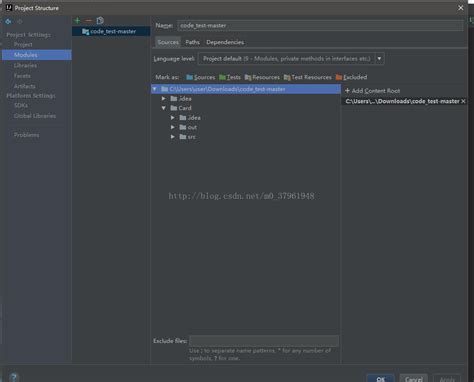The image size is (474, 382).
Task: Expand the src folder under Card
Action: pyautogui.click(x=173, y=137)
